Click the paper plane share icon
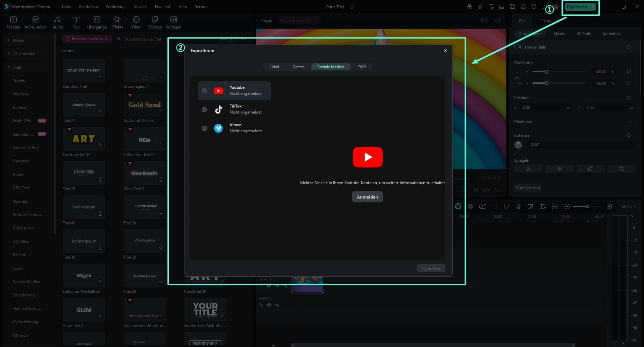The width and height of the screenshot is (644, 347). [x=480, y=7]
